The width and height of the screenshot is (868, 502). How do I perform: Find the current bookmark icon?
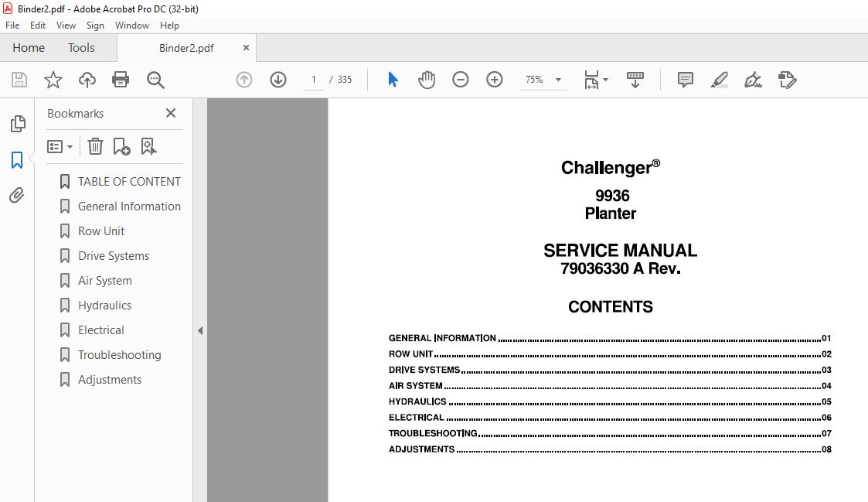[148, 146]
